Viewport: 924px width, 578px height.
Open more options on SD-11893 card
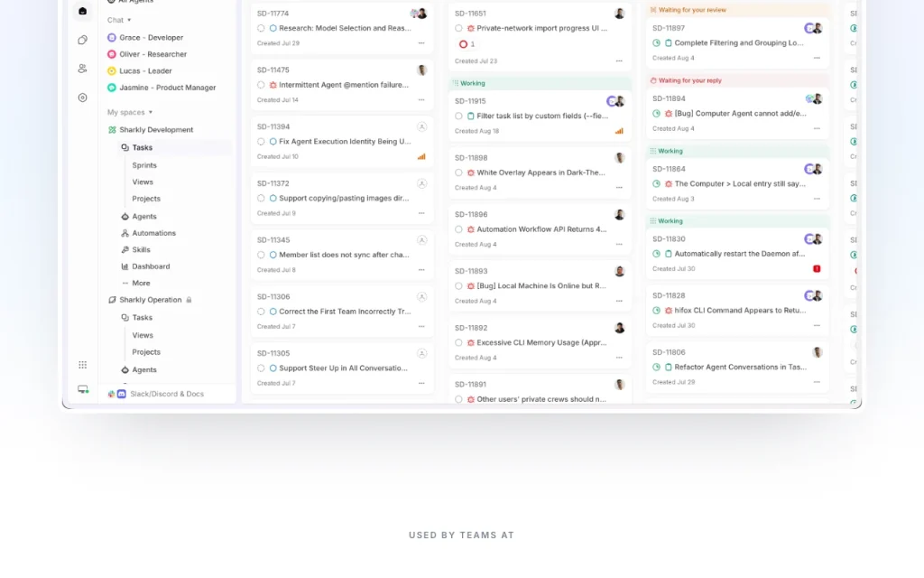(x=619, y=301)
